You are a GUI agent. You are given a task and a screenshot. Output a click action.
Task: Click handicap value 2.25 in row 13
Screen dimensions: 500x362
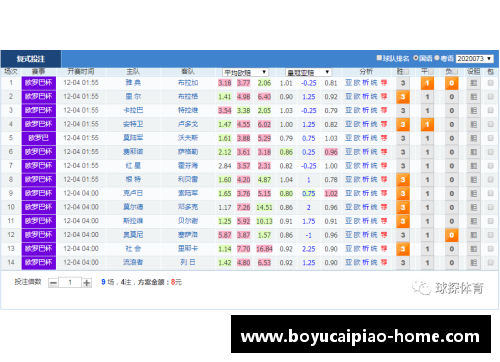tap(309, 249)
